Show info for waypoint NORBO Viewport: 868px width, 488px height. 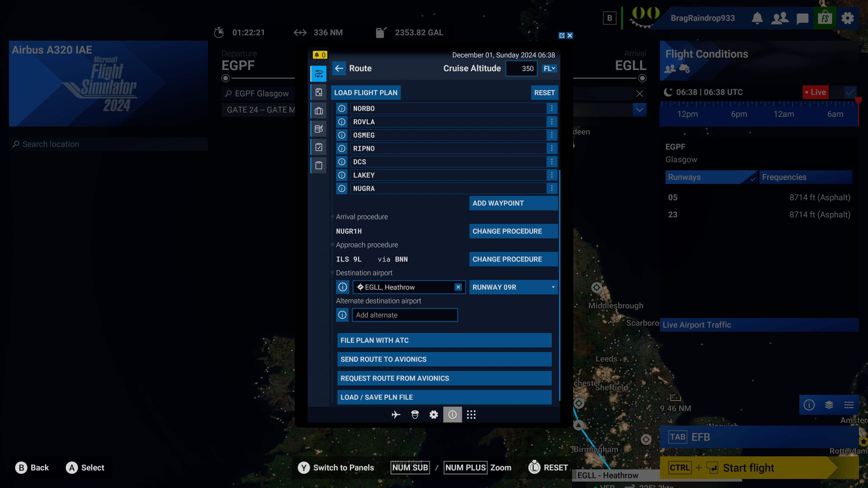[x=342, y=108]
